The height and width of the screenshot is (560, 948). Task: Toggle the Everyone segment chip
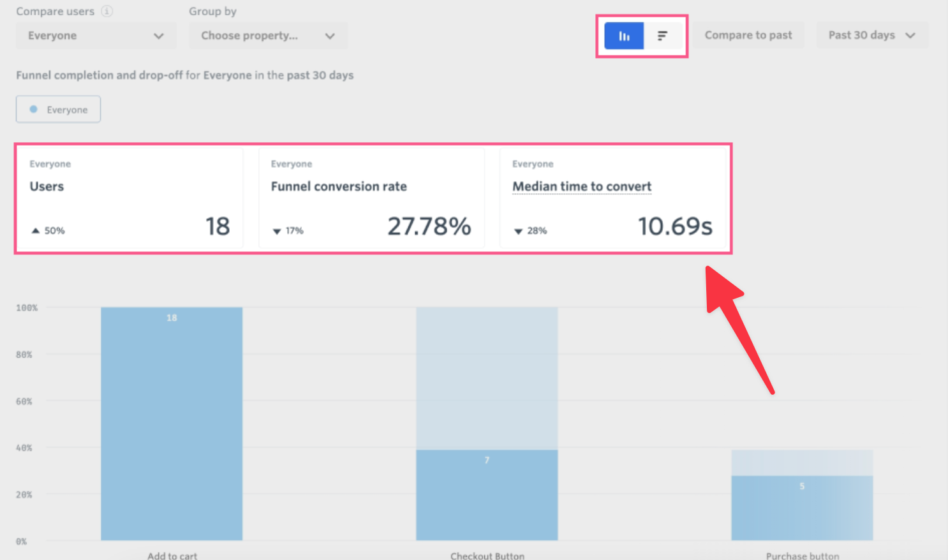pyautogui.click(x=59, y=110)
